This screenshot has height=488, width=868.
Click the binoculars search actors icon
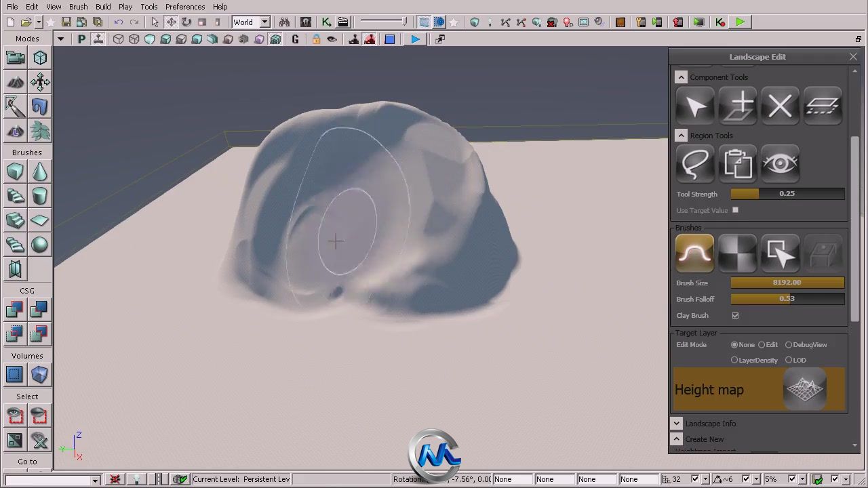point(284,22)
